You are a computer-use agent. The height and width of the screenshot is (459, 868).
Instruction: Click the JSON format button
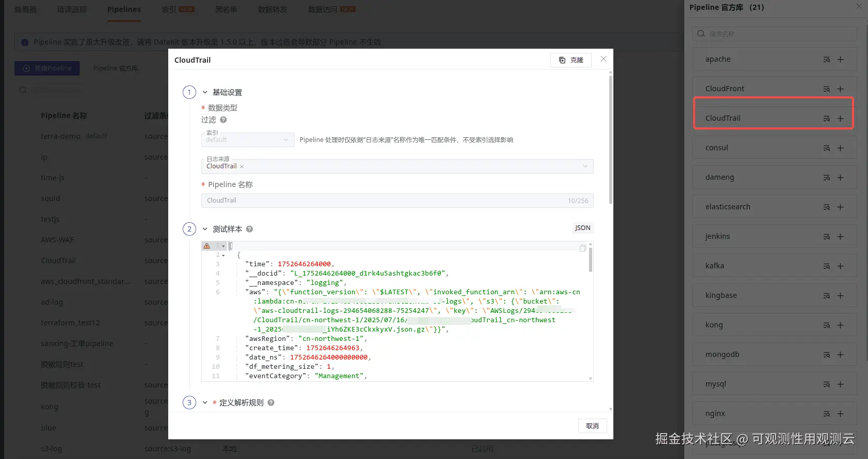tap(583, 228)
